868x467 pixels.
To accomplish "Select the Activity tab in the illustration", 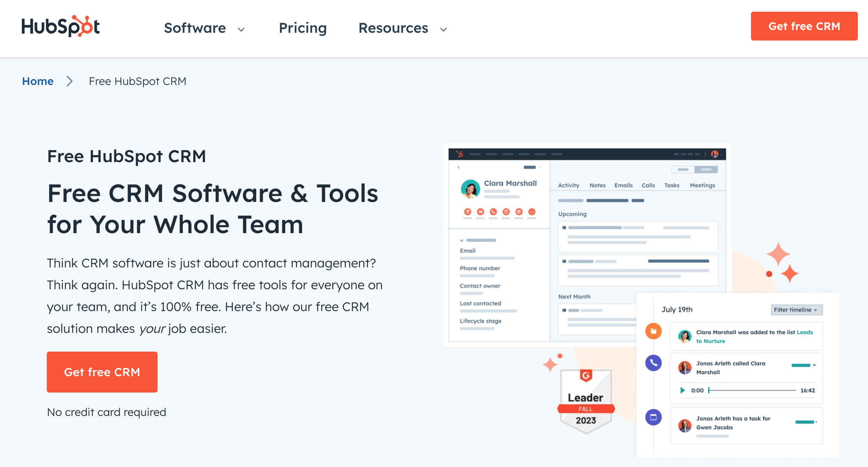I will click(x=569, y=185).
